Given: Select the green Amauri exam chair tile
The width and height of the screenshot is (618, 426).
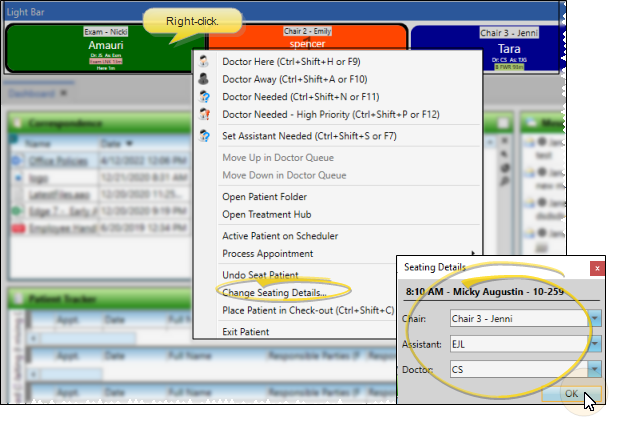Looking at the screenshot, I should 105,48.
